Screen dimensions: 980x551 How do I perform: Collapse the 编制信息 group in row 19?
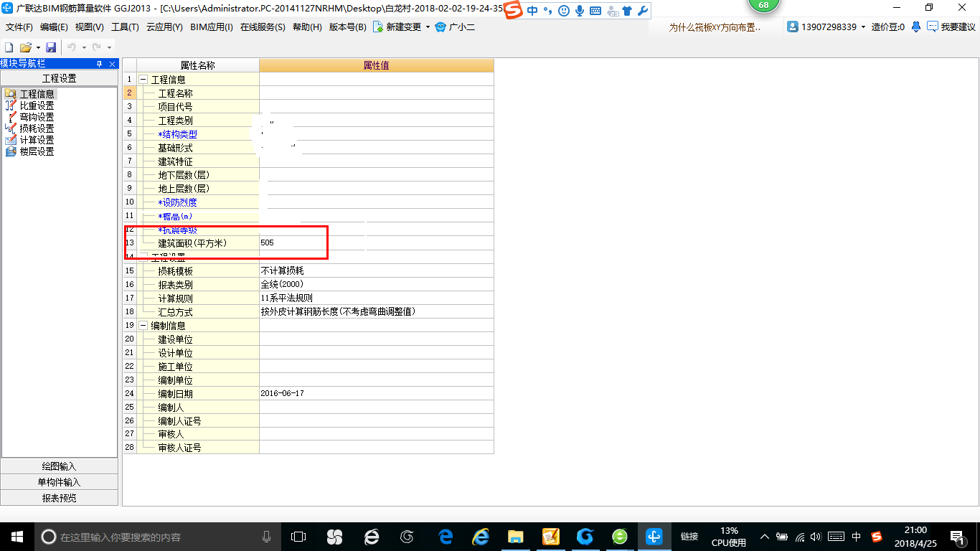click(143, 325)
